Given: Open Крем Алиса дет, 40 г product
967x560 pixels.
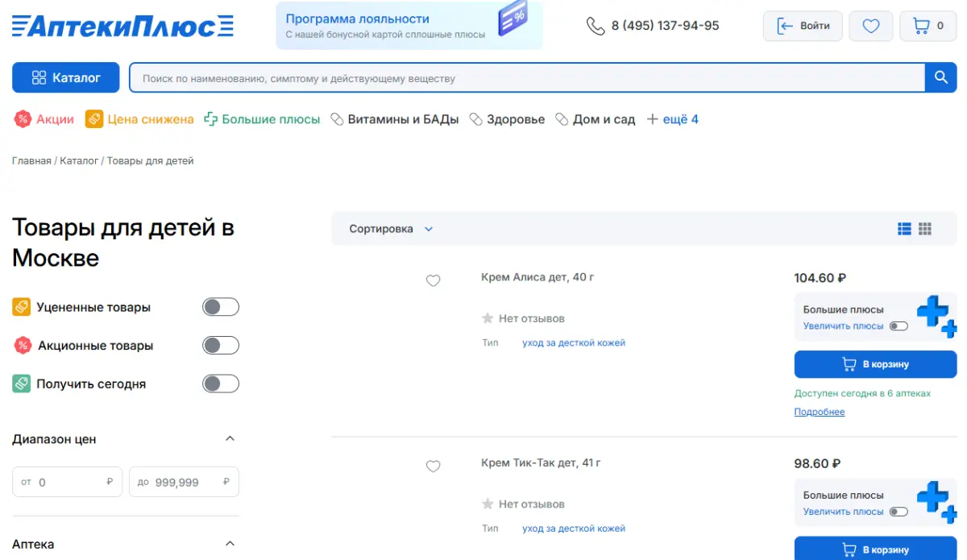Looking at the screenshot, I should pos(537,277).
